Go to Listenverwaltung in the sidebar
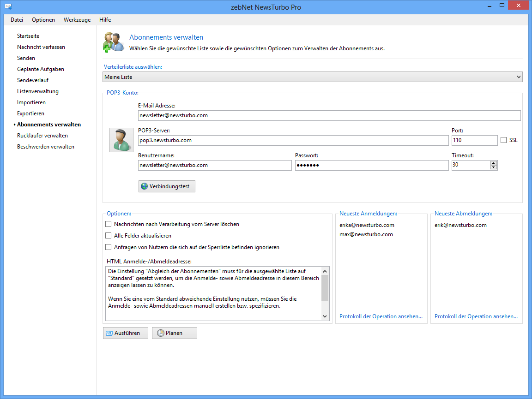This screenshot has width=532, height=399. point(38,91)
